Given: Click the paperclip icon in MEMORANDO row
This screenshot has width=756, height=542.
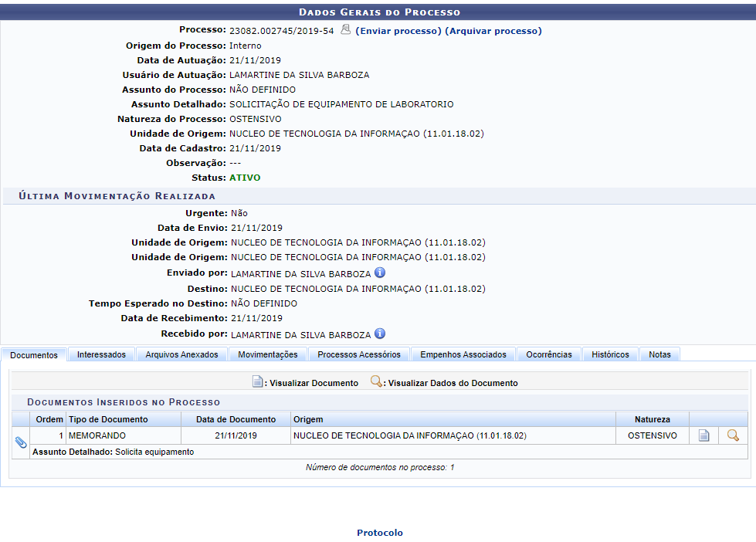Looking at the screenshot, I should click(21, 442).
